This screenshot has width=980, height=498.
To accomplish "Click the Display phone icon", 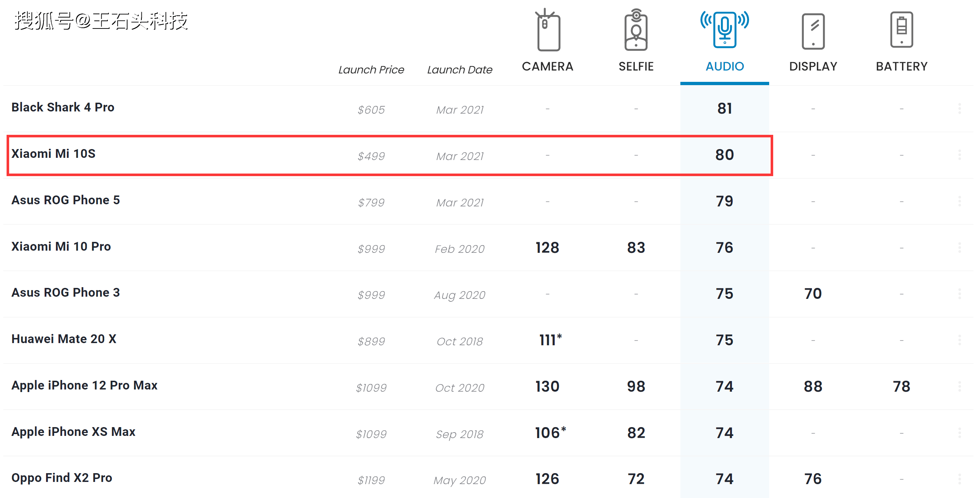I will pyautogui.click(x=813, y=31).
